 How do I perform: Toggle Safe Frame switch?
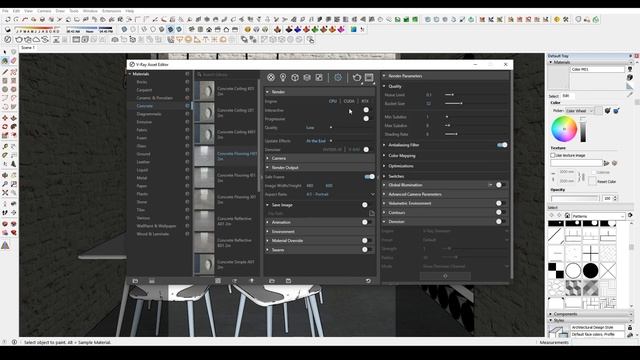point(370,177)
